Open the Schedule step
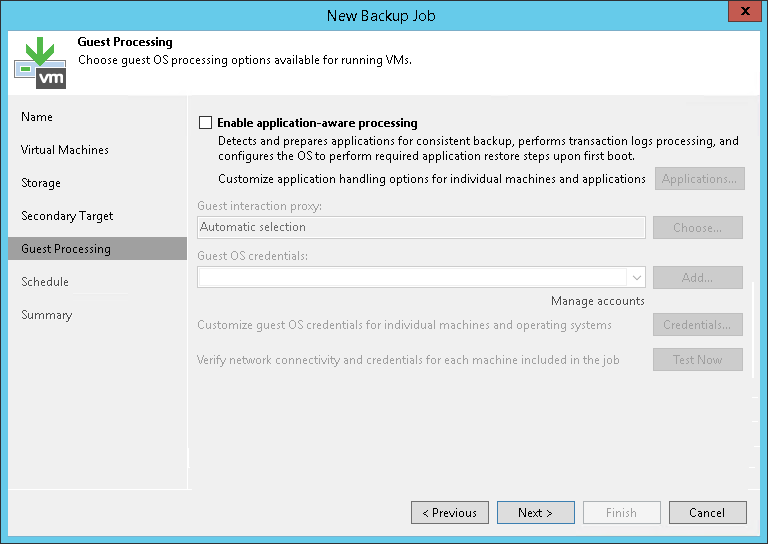The height and width of the screenshot is (544, 768). (45, 282)
